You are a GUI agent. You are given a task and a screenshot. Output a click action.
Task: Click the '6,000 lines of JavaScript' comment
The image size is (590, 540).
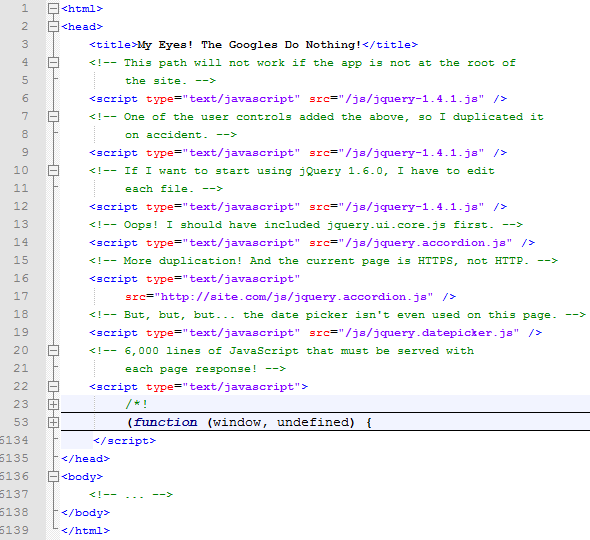coord(281,351)
